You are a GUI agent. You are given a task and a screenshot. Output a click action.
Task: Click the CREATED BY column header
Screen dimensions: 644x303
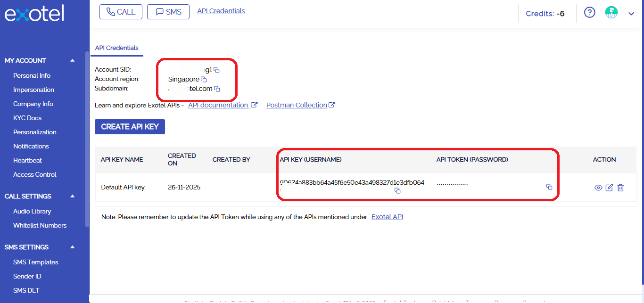click(x=231, y=160)
